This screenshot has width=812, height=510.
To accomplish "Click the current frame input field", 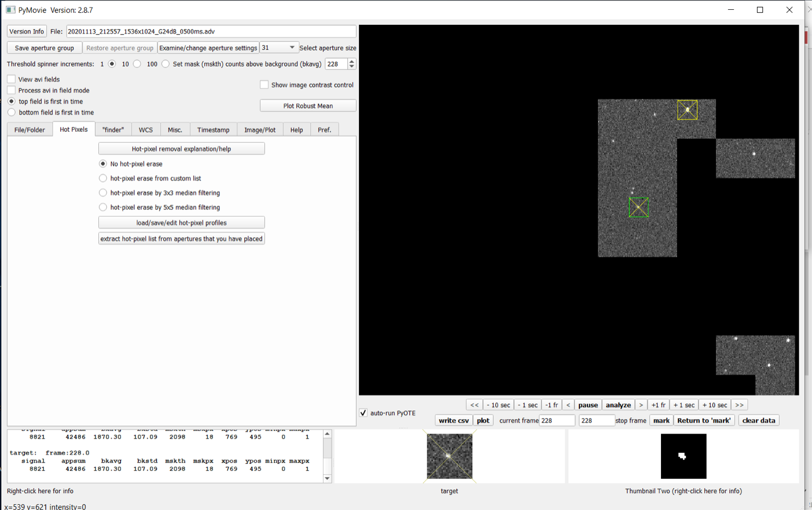I will coord(557,420).
